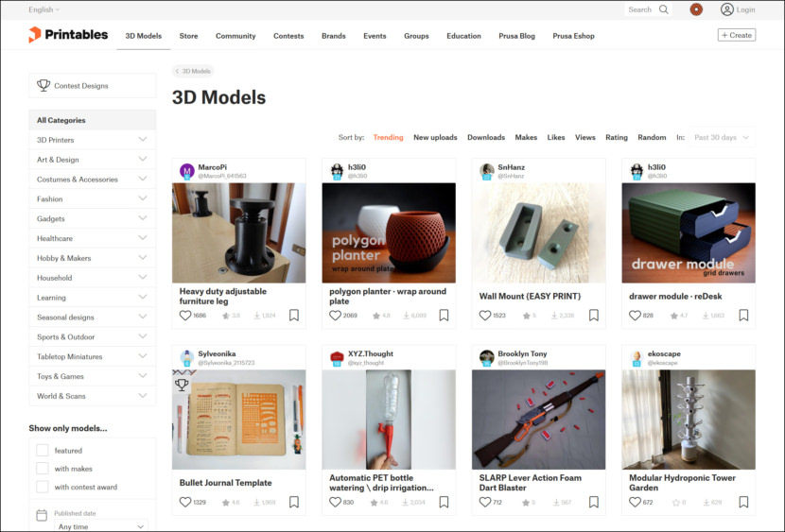Click the trophy icon for Contest Designs
The height and width of the screenshot is (532, 785).
tap(44, 86)
